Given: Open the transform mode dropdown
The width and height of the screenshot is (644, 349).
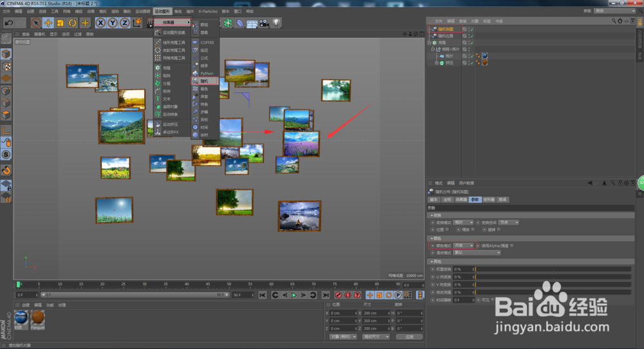Looking at the screenshot, I should [x=464, y=222].
